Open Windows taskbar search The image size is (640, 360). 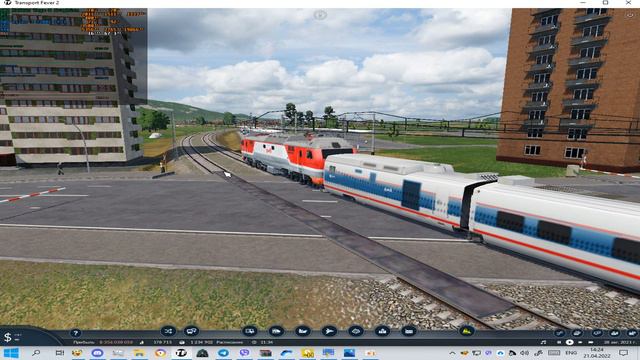36,353
